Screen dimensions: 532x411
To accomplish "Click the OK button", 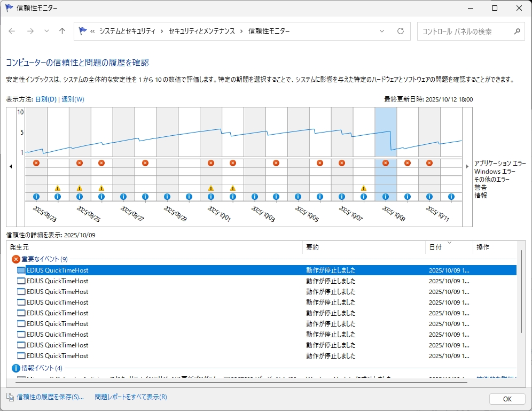I will 507,399.
